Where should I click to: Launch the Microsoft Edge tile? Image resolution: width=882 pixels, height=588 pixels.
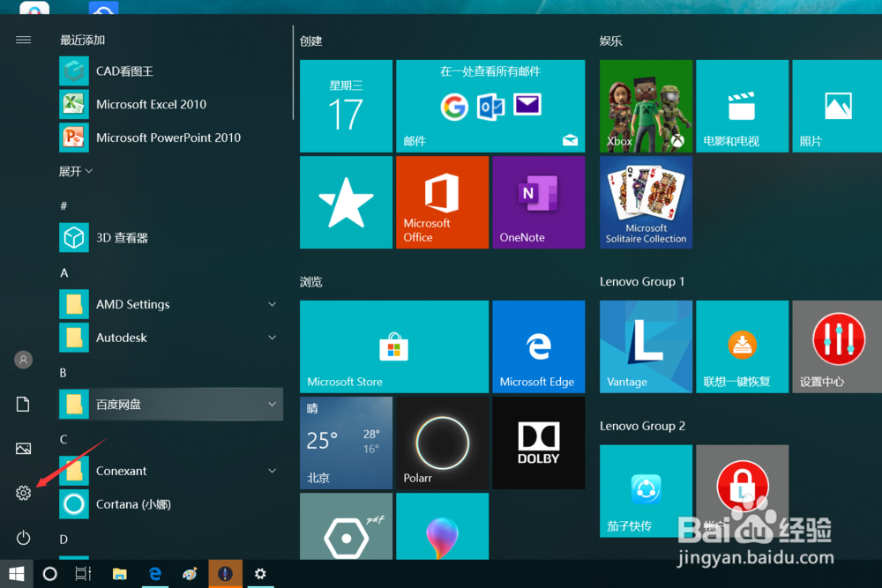point(538,346)
